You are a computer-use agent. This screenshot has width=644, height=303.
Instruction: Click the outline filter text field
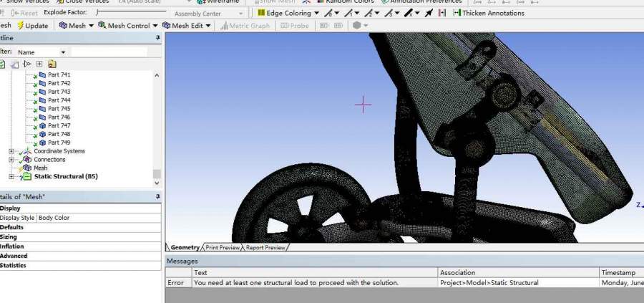(x=109, y=52)
